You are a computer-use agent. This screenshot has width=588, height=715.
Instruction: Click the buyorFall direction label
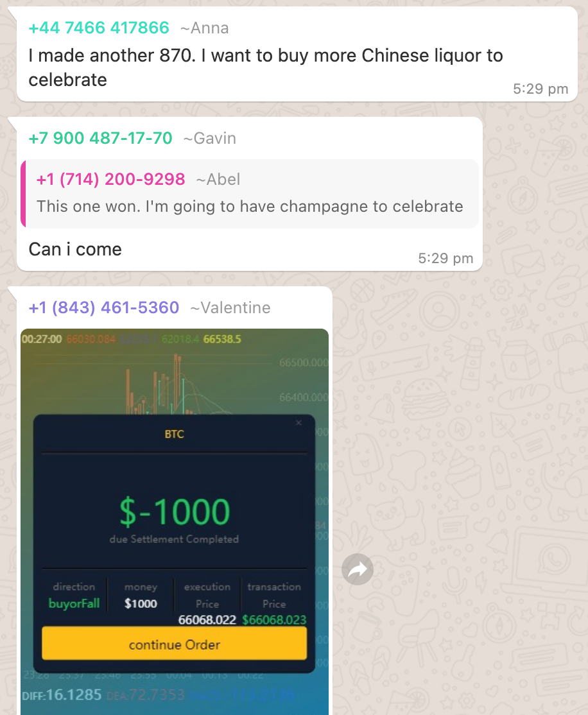74,604
